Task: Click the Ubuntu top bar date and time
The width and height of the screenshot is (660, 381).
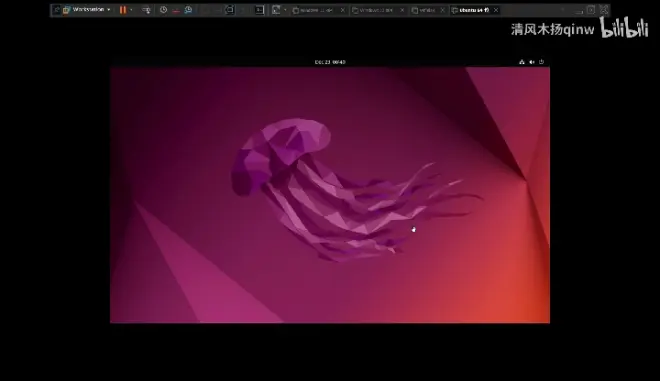Action: [x=330, y=62]
